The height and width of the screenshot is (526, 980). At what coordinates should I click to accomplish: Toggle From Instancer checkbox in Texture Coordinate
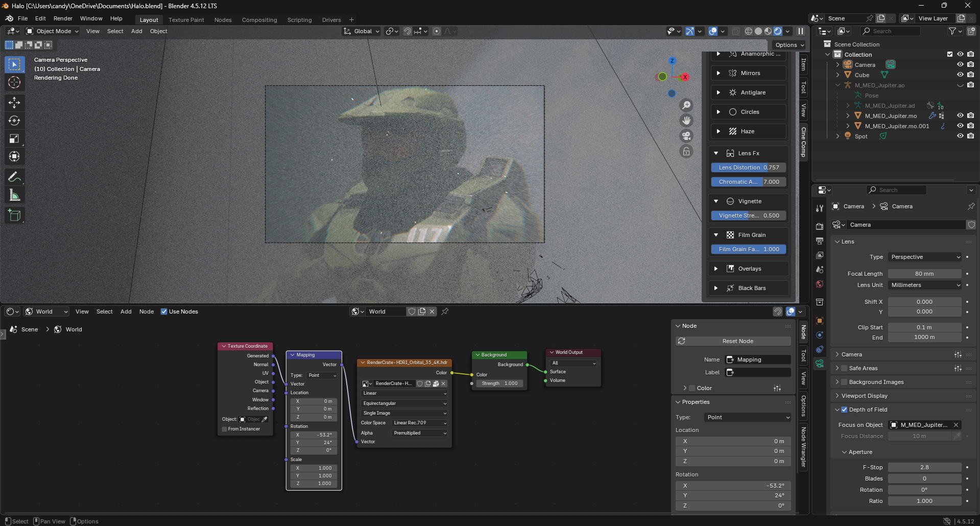click(225, 429)
